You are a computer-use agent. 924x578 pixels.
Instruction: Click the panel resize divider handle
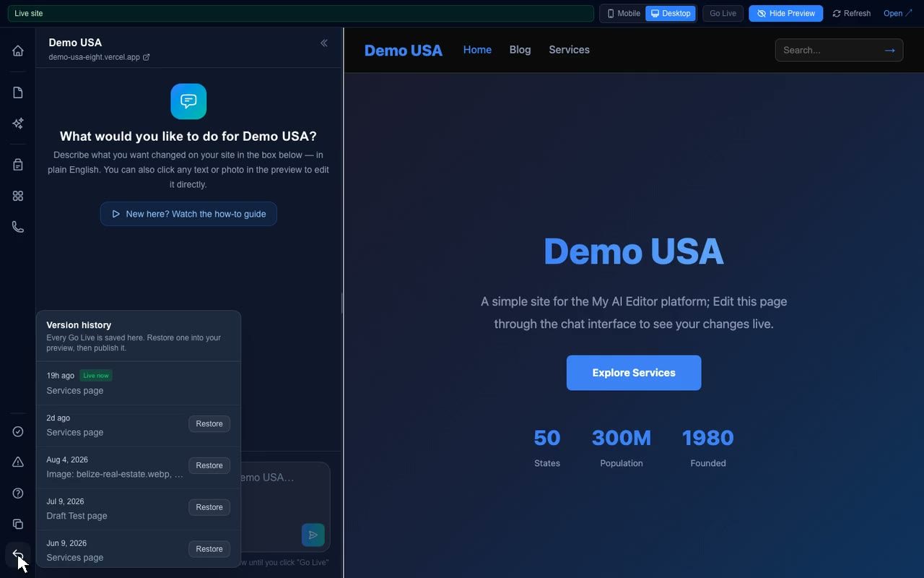pos(343,303)
